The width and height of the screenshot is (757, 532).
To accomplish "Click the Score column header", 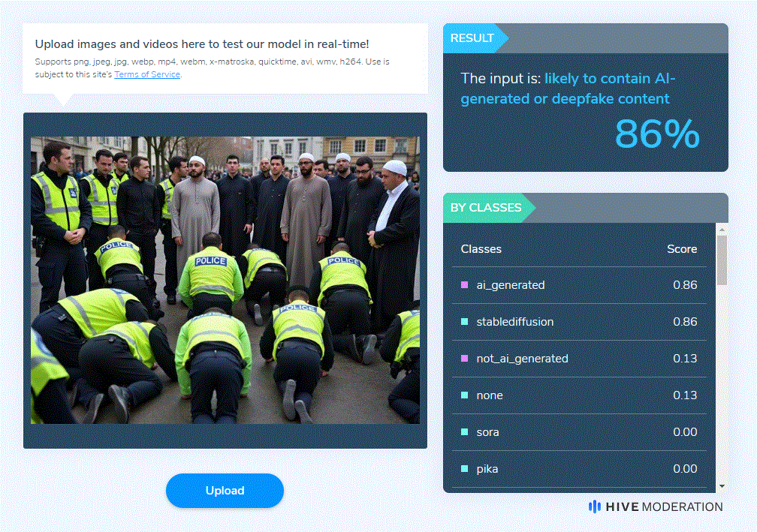I will (682, 249).
